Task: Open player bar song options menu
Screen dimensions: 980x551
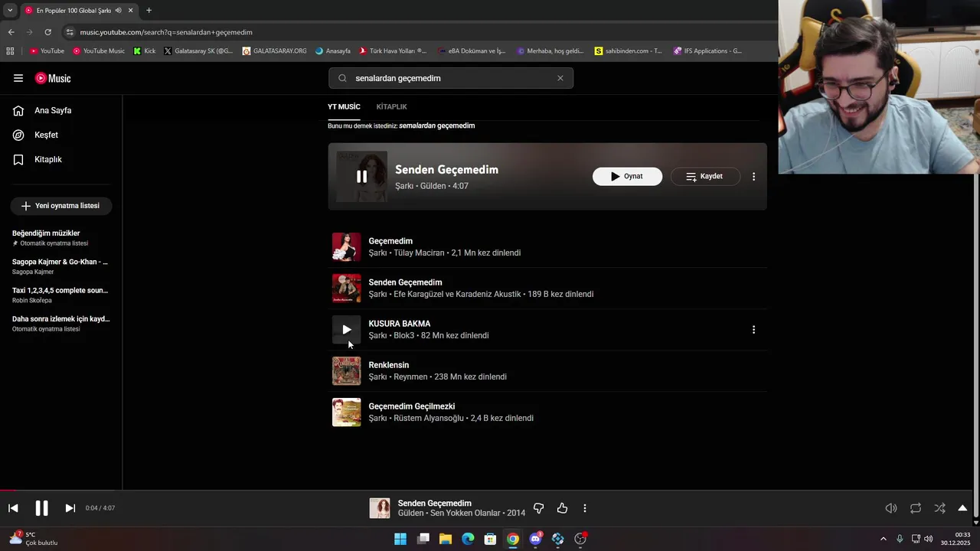Action: coord(585,508)
